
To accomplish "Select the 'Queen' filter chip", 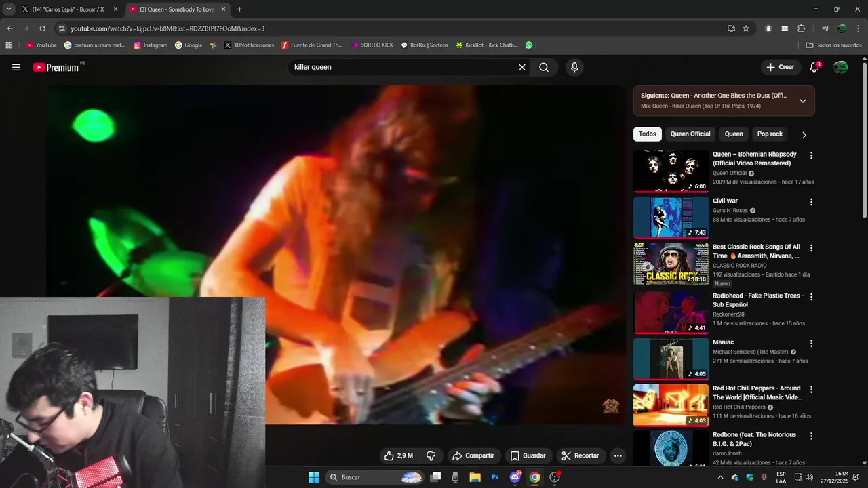I will pos(734,134).
